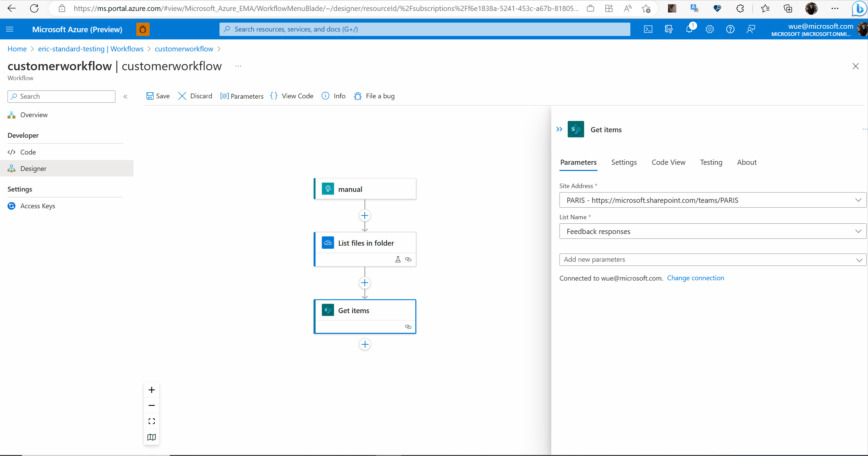Click the plus icon below Get items to add action
Image resolution: width=868 pixels, height=456 pixels.
pyautogui.click(x=364, y=344)
